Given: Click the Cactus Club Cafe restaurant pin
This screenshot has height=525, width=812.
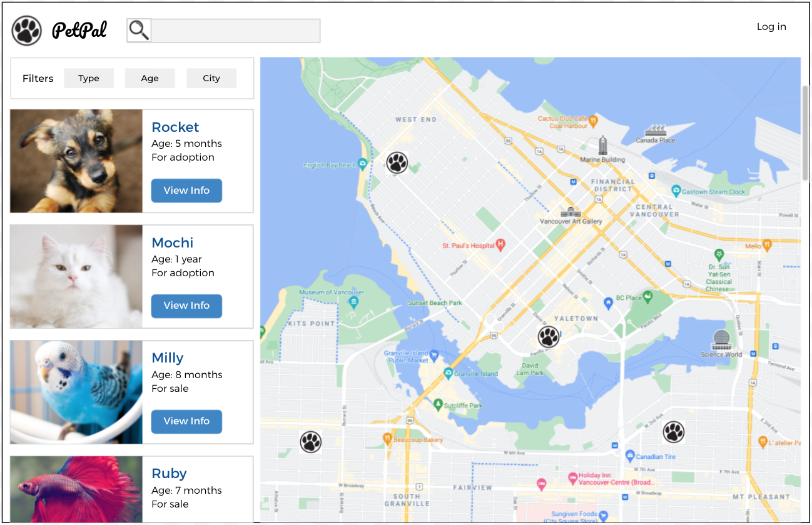Looking at the screenshot, I should (593, 121).
